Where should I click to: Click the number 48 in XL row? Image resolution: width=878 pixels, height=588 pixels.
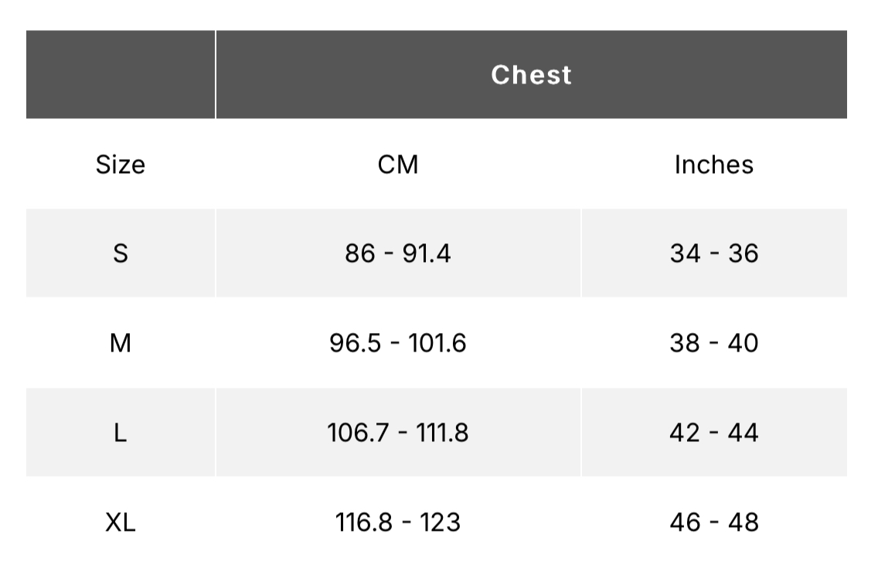coord(743,522)
